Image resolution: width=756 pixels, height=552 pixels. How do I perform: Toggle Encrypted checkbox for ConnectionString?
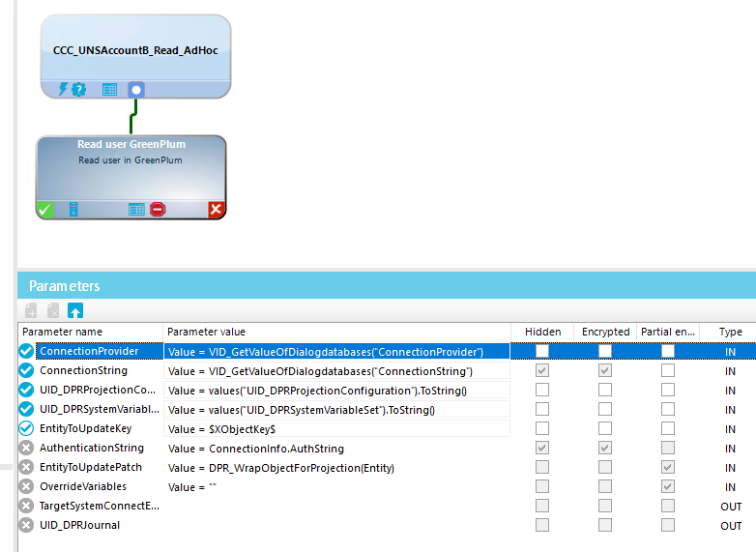(605, 370)
